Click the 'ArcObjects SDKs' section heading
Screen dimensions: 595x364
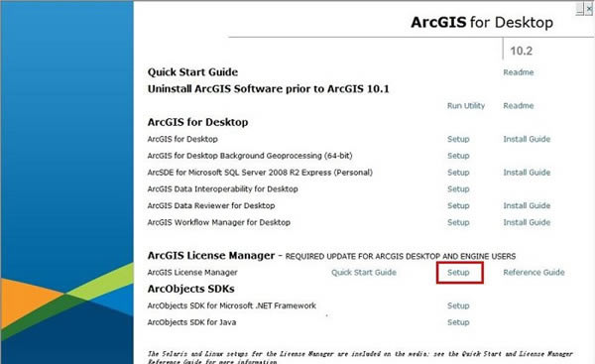point(190,289)
